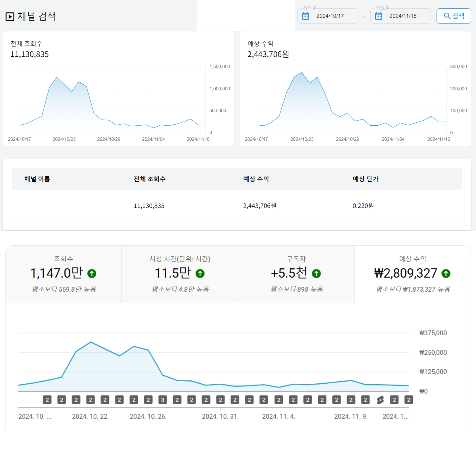The image size is (476, 476).
Task: Open the 시작일 calendar icon
Action: [306, 16]
